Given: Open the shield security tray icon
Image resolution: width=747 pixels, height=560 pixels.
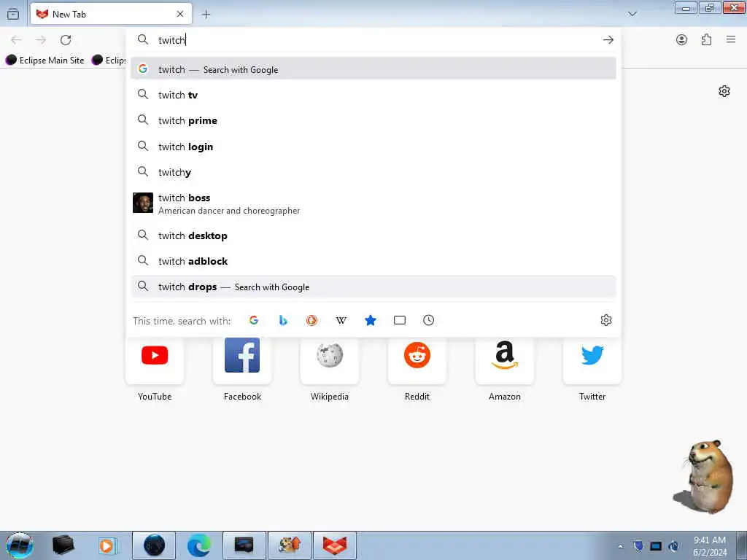Looking at the screenshot, I should coord(638,545).
